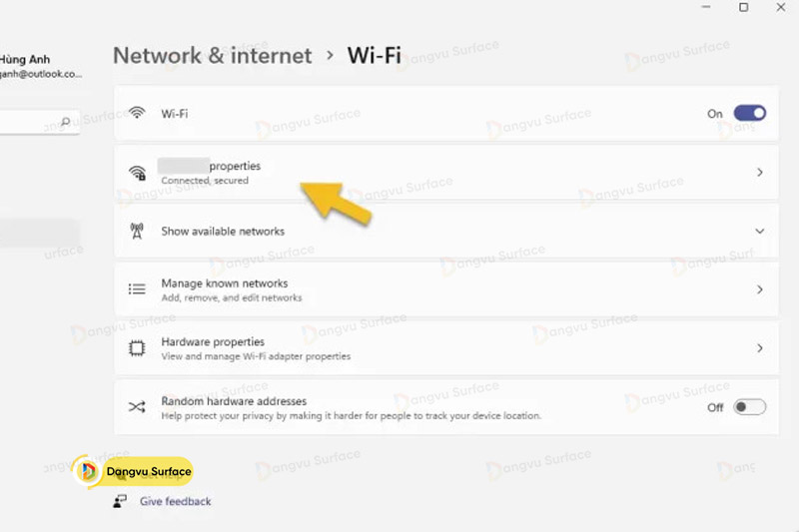Open Hardware properties via its right chevron
The height and width of the screenshot is (532, 799).
(760, 348)
